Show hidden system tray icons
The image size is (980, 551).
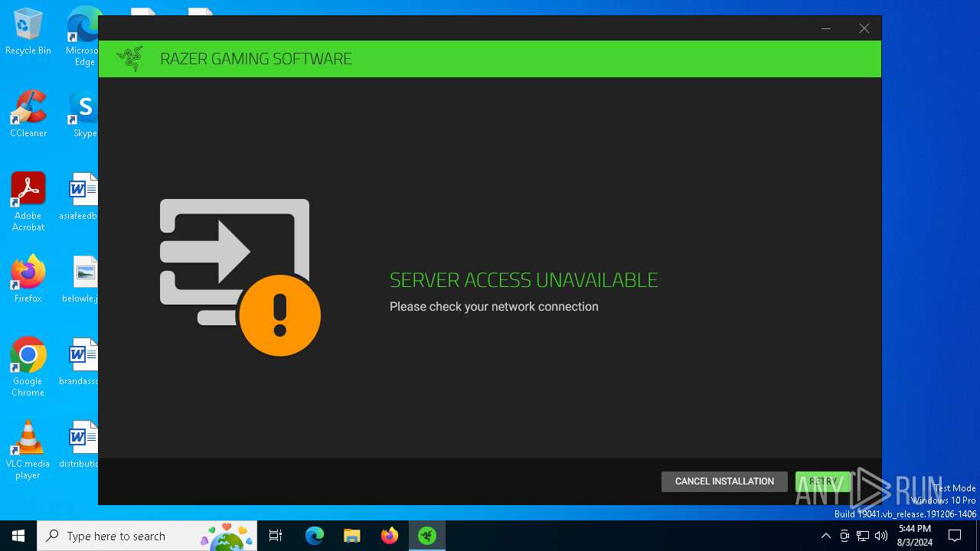(825, 536)
